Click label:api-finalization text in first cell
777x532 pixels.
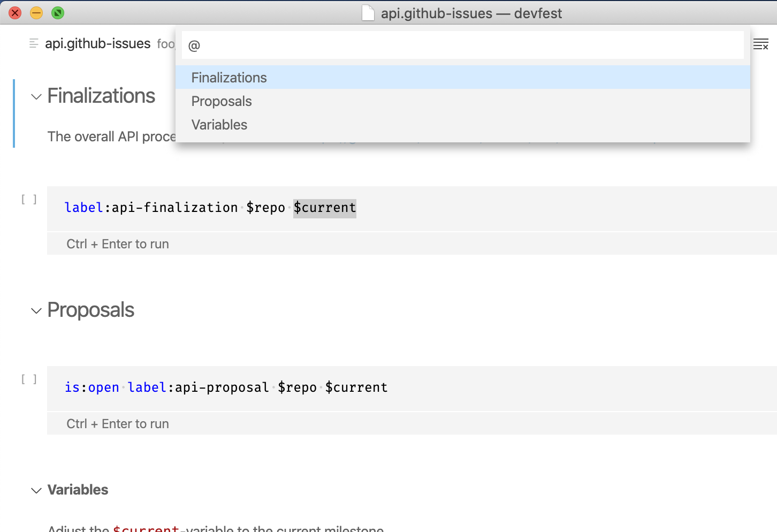click(151, 208)
